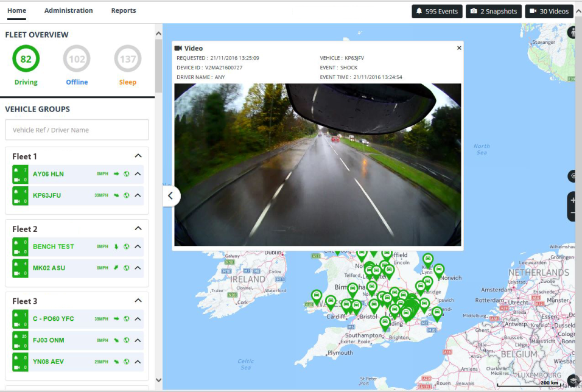Open the Administration menu

click(68, 10)
